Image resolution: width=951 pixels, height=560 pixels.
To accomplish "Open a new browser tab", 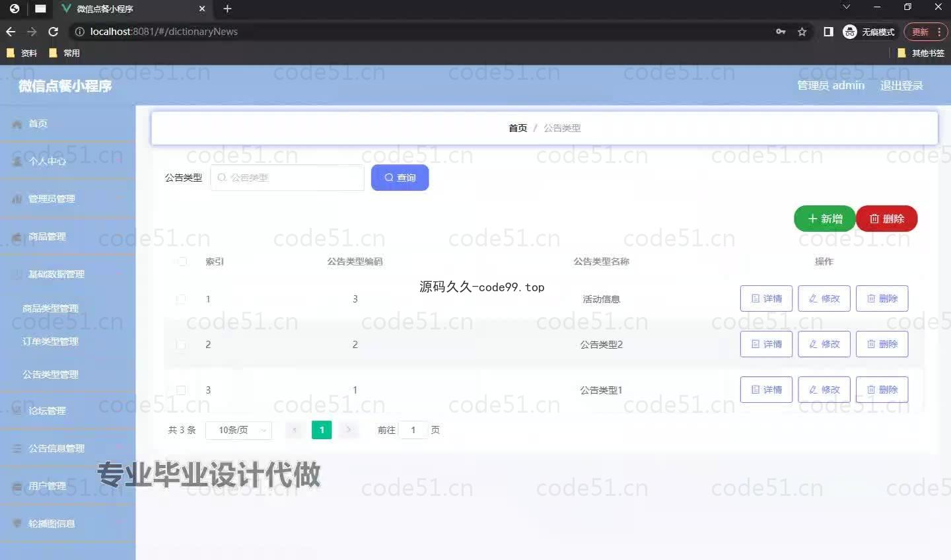I will tap(227, 9).
